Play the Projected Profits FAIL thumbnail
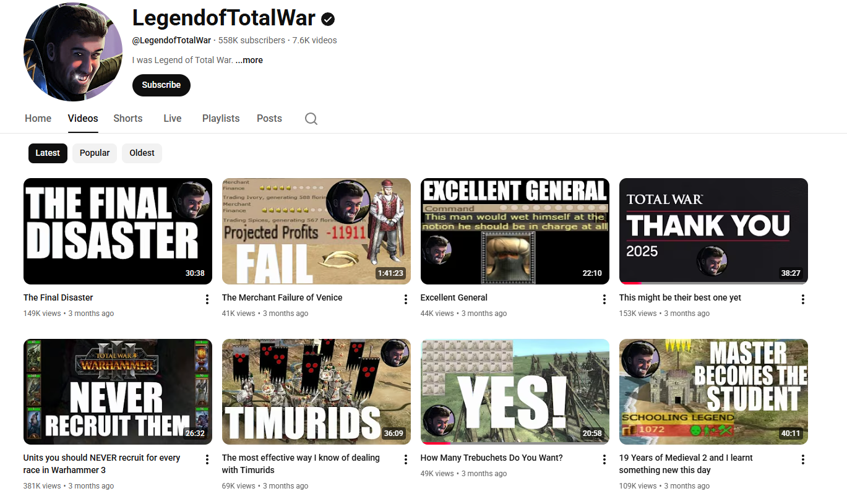This screenshot has width=847, height=504. tap(316, 231)
